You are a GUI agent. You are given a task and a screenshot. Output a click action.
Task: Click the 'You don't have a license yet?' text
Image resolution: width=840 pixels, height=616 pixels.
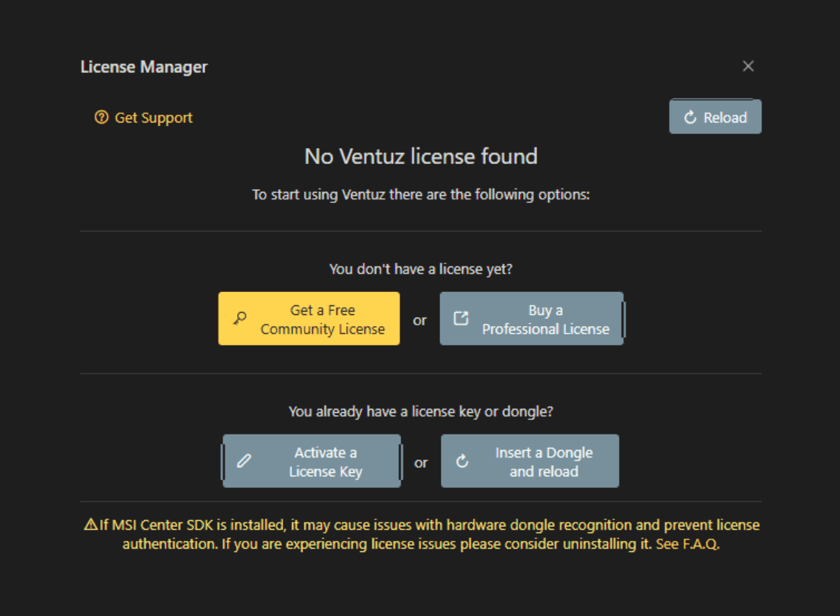tap(421, 268)
